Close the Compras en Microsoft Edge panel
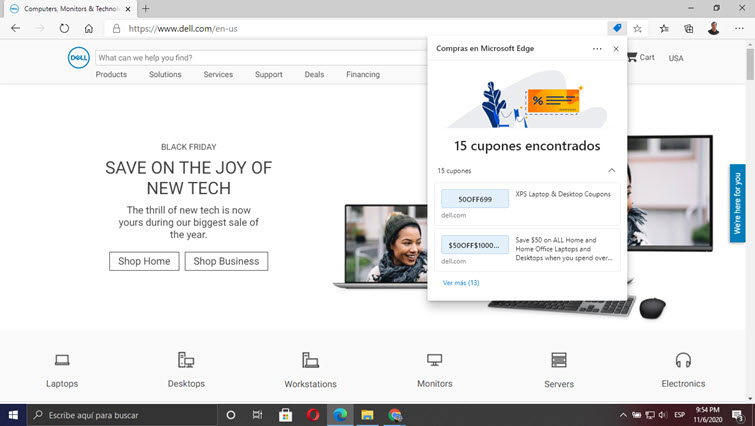Image resolution: width=755 pixels, height=426 pixels. coord(616,48)
